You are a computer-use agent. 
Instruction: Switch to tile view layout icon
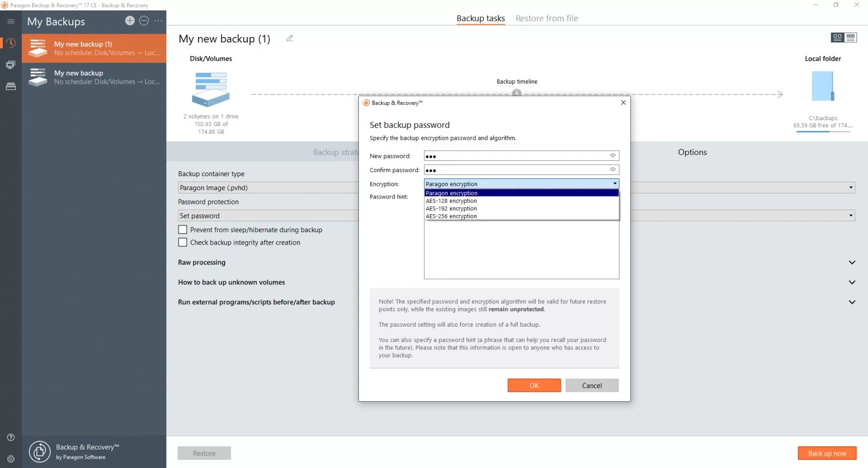point(838,38)
